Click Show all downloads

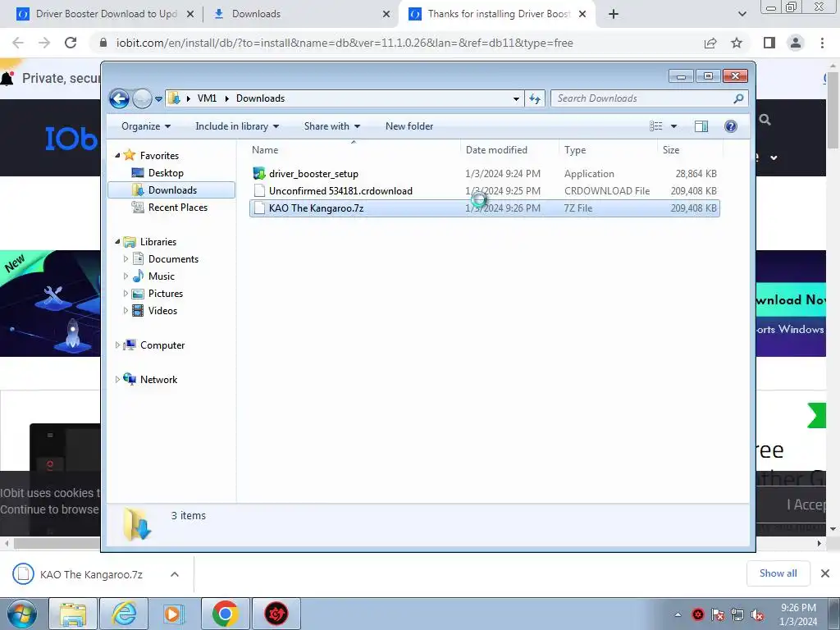point(778,573)
